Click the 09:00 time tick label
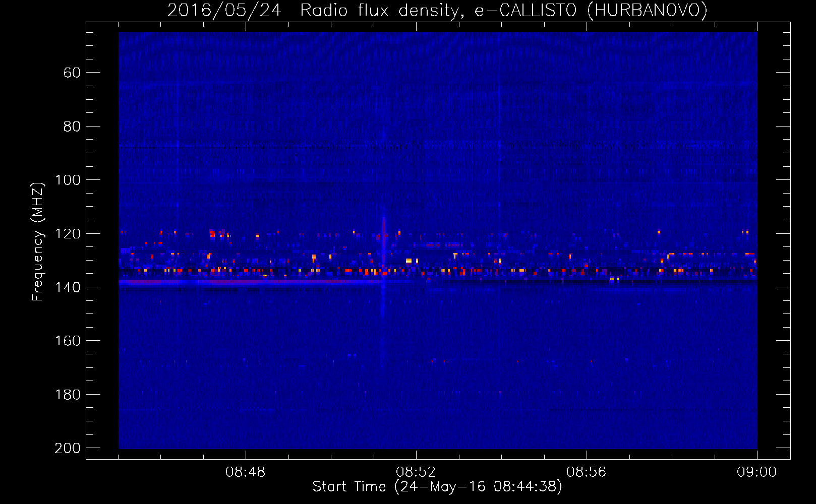The image size is (816, 504). tap(756, 472)
